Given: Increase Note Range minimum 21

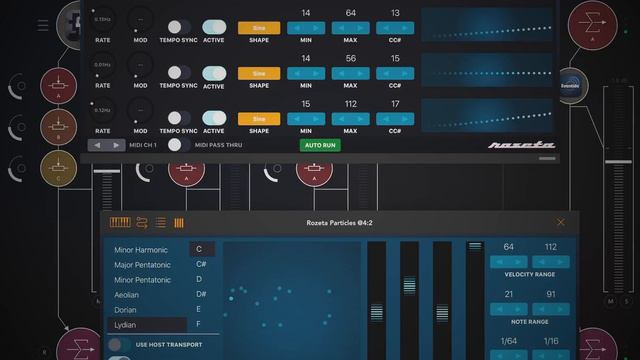Looking at the screenshot, I should [x=518, y=309].
